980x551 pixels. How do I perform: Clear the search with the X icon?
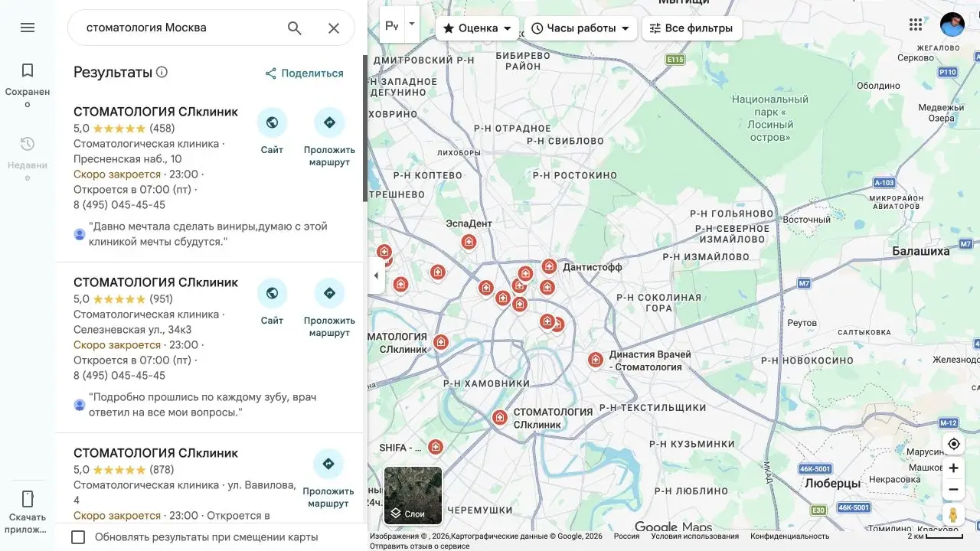pos(334,28)
